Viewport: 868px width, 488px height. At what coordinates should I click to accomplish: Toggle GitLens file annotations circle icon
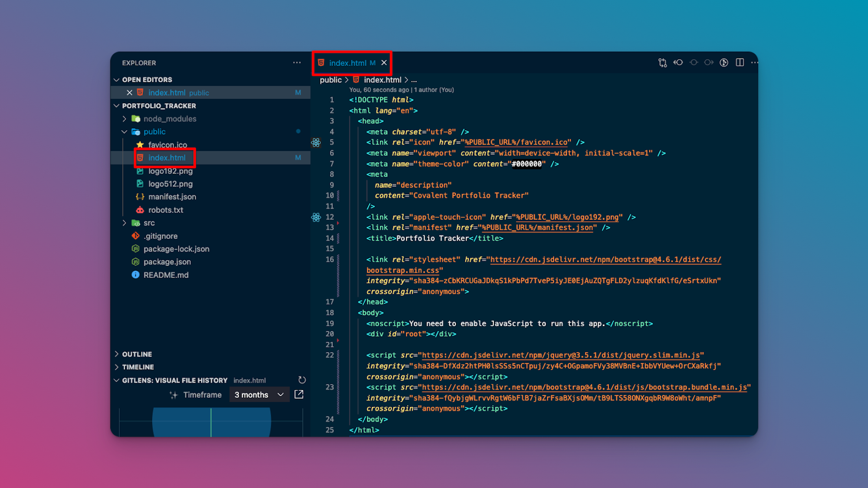tap(724, 62)
